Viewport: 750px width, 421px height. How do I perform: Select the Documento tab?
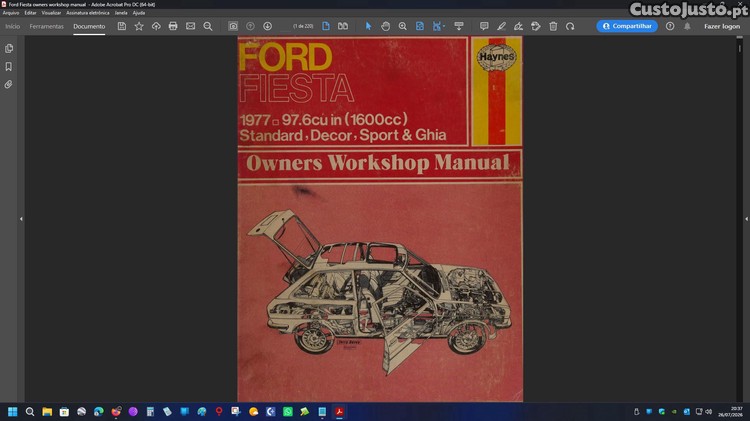coord(89,26)
